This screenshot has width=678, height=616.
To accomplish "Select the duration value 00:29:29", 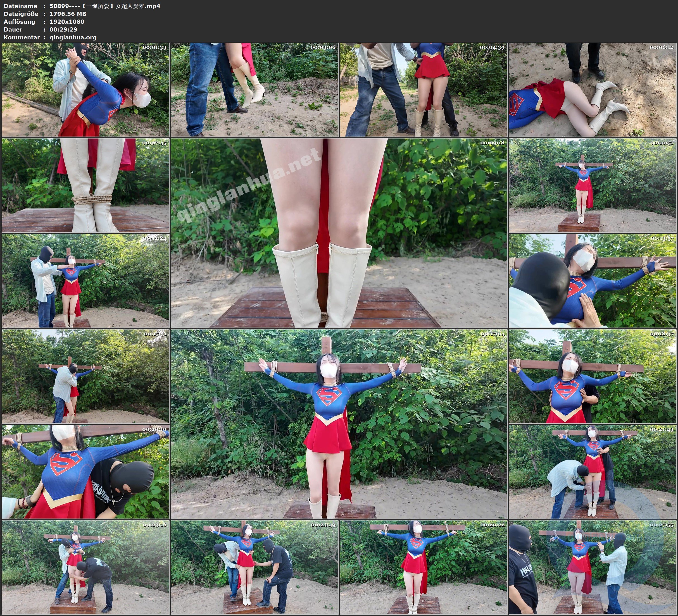I will pos(63,29).
